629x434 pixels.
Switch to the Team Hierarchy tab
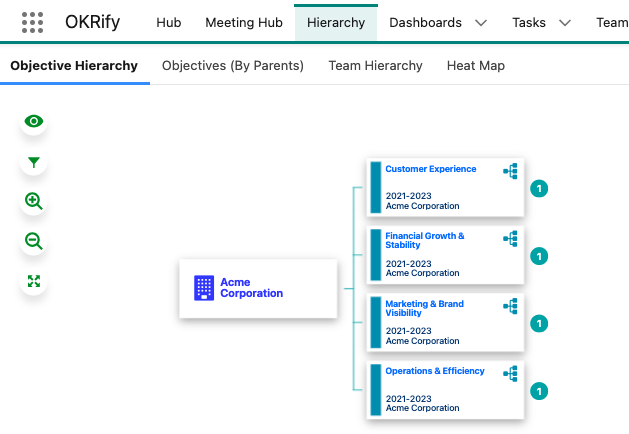pyautogui.click(x=375, y=65)
